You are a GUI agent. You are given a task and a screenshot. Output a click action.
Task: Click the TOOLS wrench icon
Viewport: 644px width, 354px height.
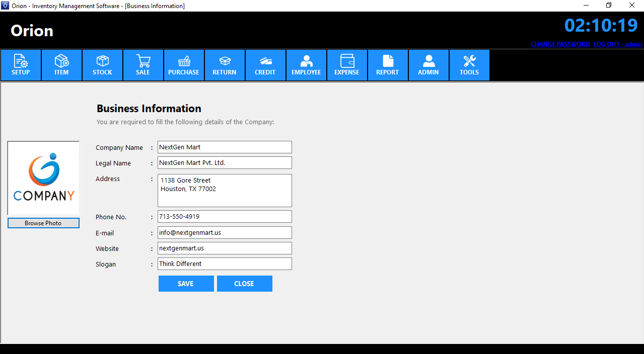(x=469, y=65)
